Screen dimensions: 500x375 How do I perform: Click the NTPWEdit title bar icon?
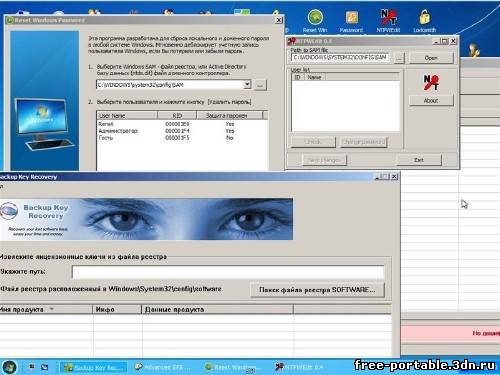(x=292, y=41)
